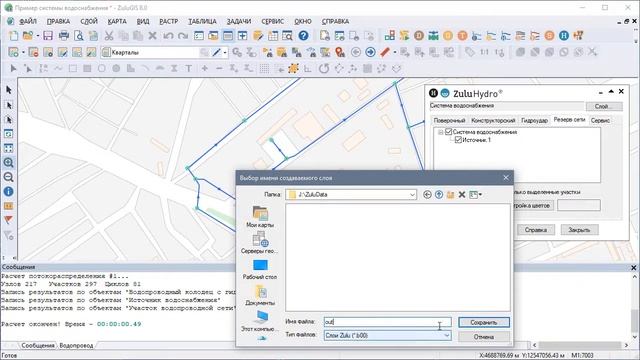This screenshot has height=360, width=640.
Task: Click the Отмена button
Action: (x=484, y=337)
